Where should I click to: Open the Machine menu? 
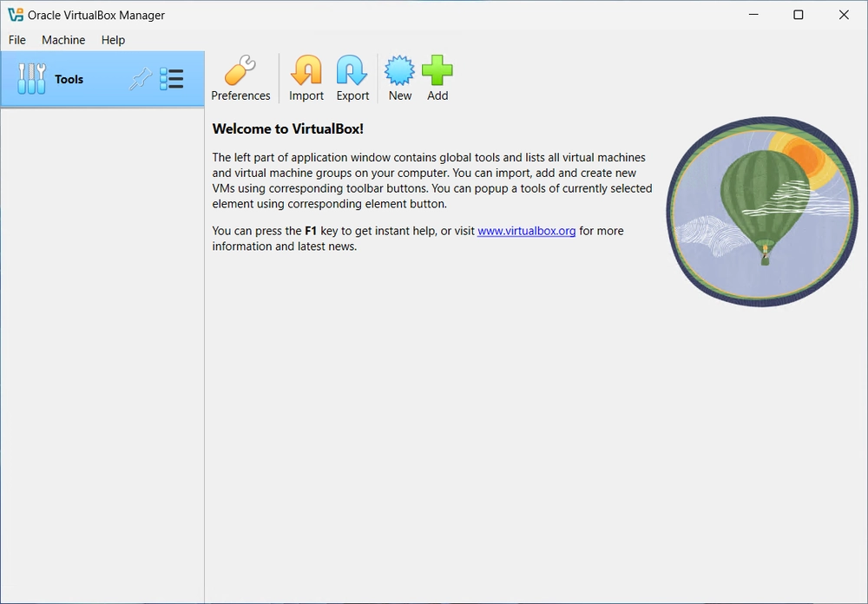point(63,40)
